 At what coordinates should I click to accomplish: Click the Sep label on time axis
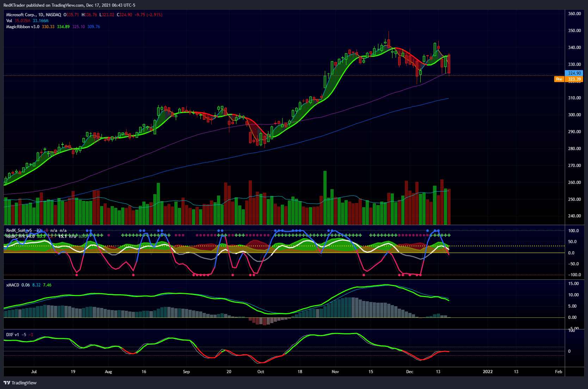tap(186, 372)
